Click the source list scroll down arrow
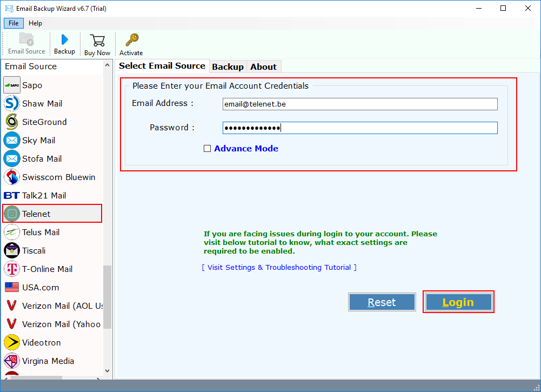541x392 pixels. [108, 371]
